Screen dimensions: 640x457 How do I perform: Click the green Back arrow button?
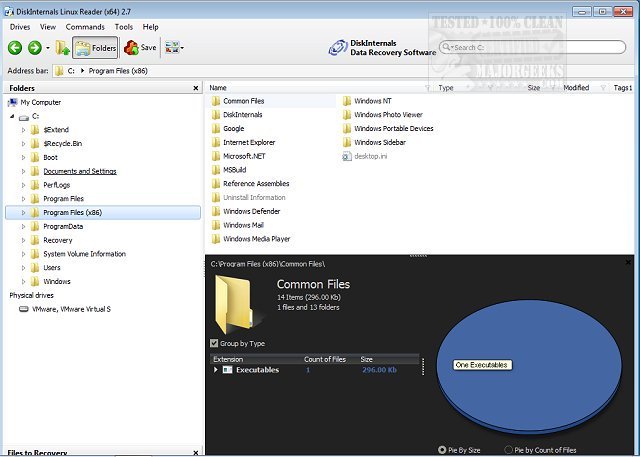point(15,48)
